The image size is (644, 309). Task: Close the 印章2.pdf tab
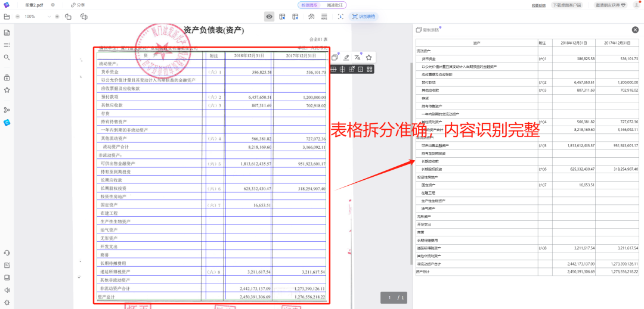[x=53, y=5]
